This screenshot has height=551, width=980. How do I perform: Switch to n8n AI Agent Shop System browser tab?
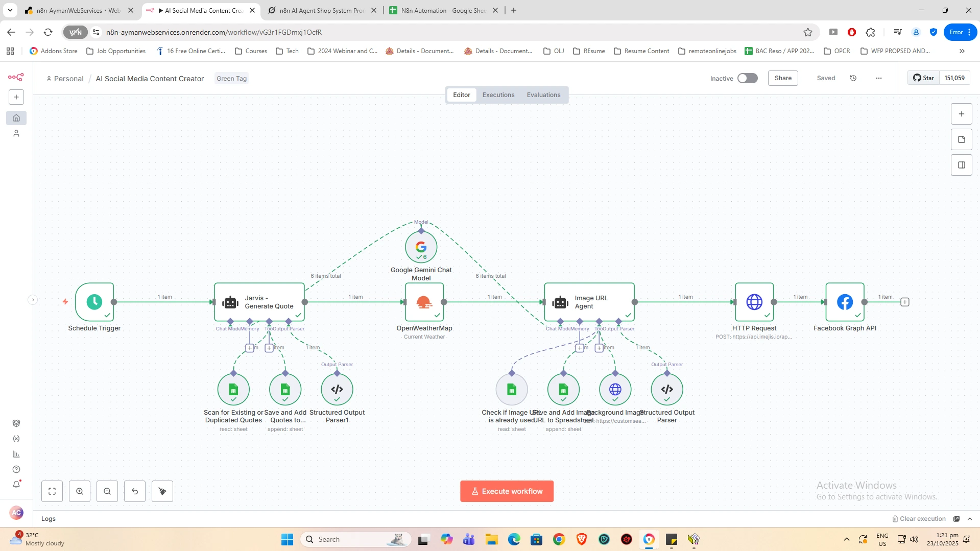pos(323,10)
